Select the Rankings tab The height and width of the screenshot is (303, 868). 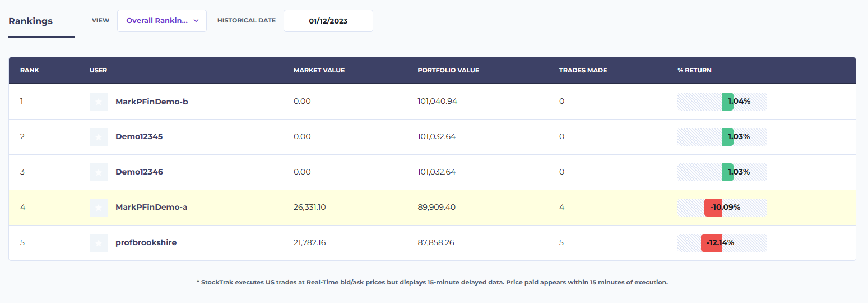[x=31, y=21]
